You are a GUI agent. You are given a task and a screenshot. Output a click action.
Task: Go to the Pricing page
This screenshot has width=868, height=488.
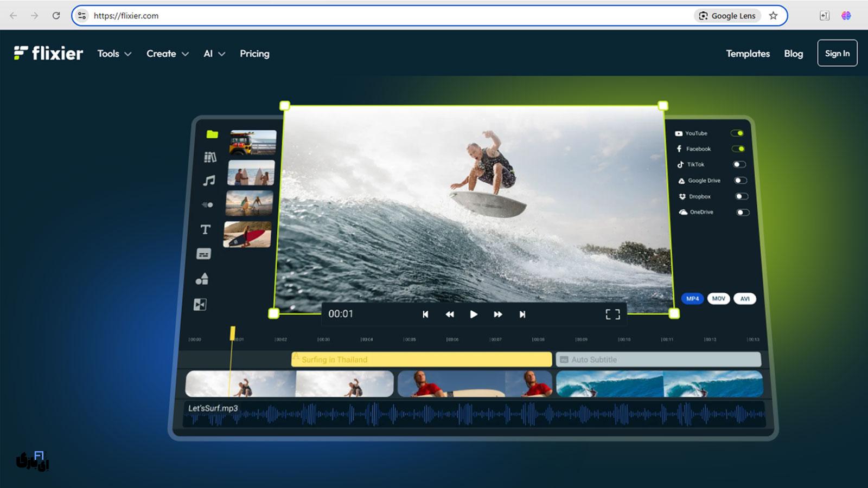[254, 54]
